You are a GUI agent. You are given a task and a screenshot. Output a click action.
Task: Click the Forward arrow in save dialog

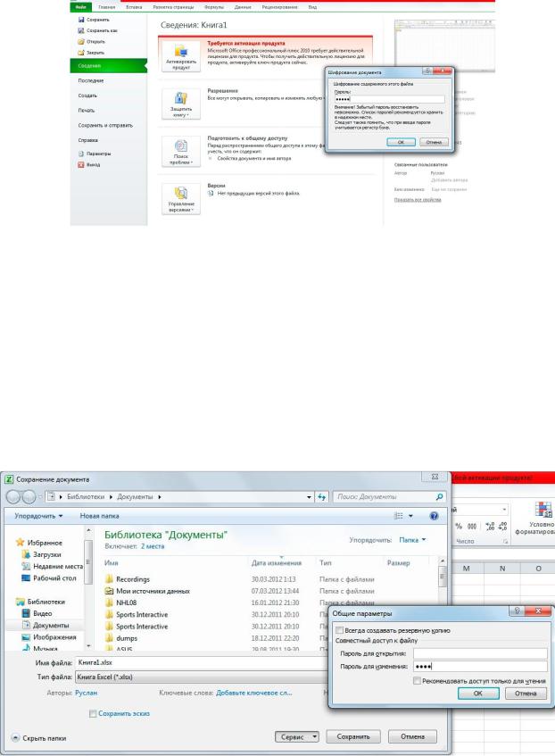pos(29,496)
